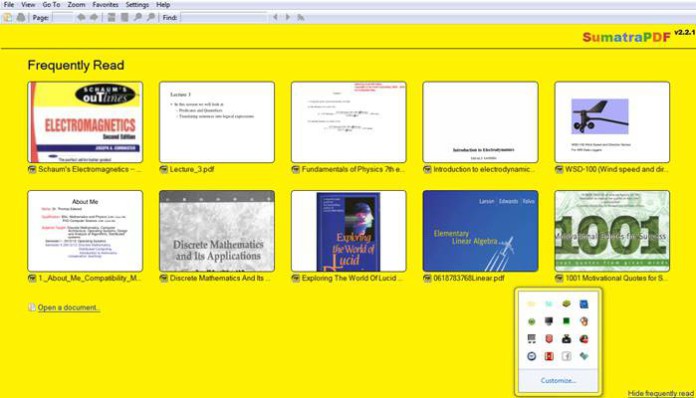The height and width of the screenshot is (398, 696).
Task: Toggle the Match Case find icon
Action: (301, 17)
